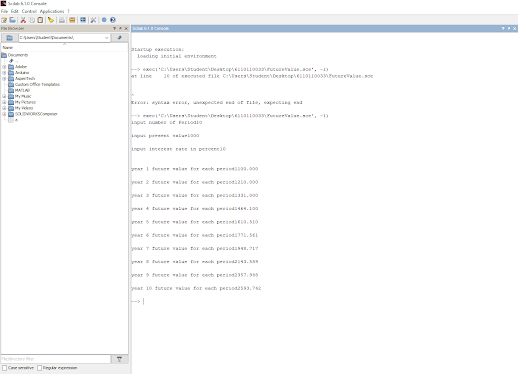Click the Documents root folder icon

pos(4,55)
